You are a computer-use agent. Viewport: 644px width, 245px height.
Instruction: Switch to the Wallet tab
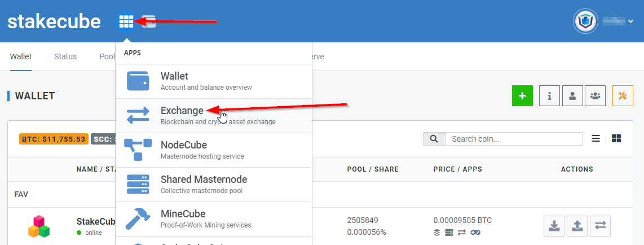coord(20,56)
